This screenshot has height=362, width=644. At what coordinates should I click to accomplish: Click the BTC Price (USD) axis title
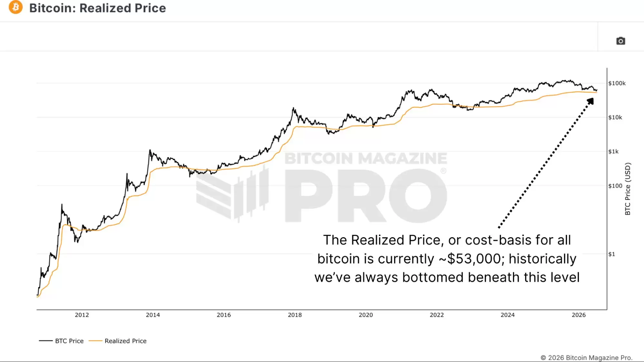(x=628, y=189)
